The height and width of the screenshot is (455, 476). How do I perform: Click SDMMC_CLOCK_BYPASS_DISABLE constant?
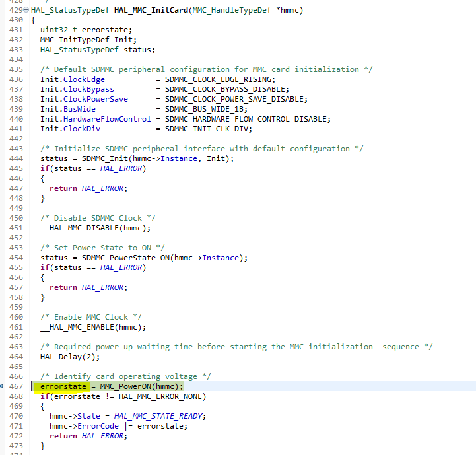pos(225,89)
